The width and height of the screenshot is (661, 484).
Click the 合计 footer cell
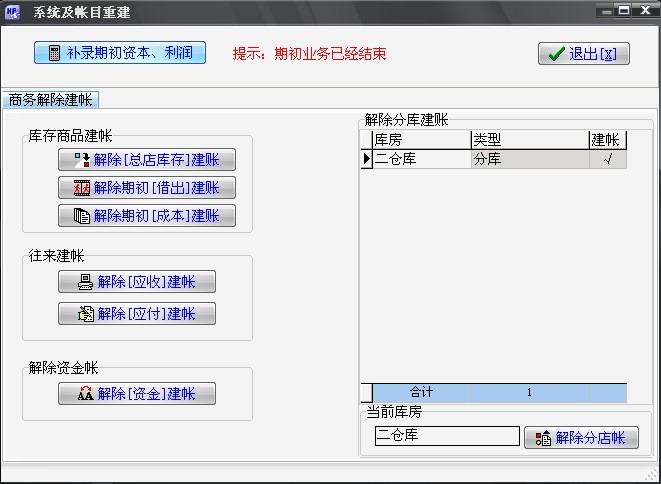pyautogui.click(x=422, y=393)
